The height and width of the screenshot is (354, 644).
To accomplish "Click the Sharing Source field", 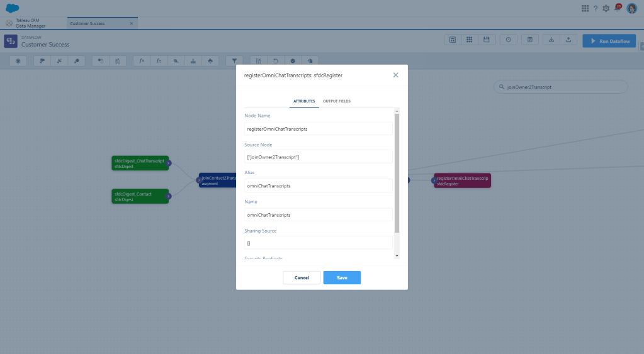I will click(x=319, y=243).
